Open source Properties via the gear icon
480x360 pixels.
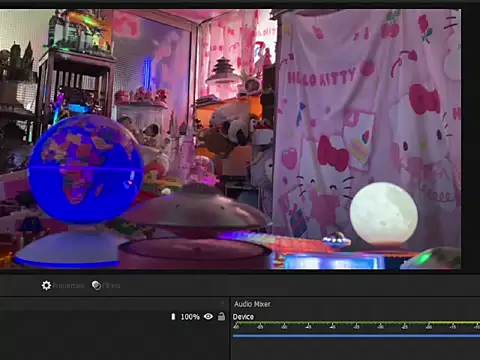point(46,285)
